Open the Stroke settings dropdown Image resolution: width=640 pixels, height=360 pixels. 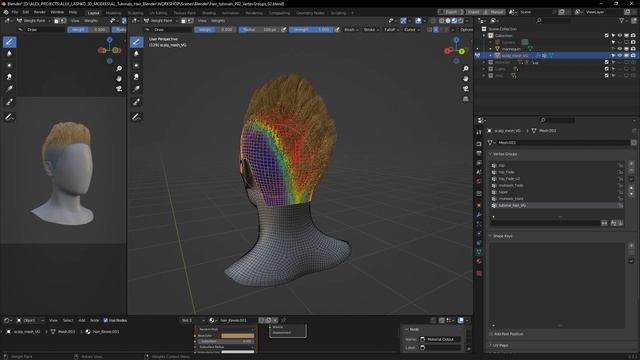[371, 30]
